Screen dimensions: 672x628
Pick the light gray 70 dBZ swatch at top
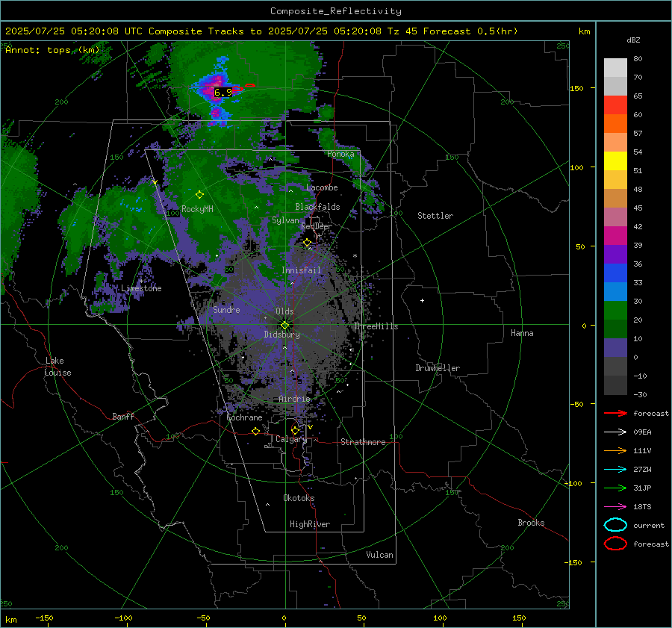615,67
